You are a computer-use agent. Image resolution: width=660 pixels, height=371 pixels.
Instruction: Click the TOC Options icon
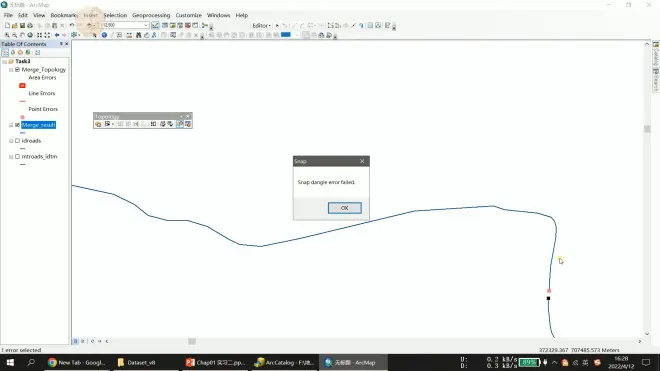[x=37, y=53]
